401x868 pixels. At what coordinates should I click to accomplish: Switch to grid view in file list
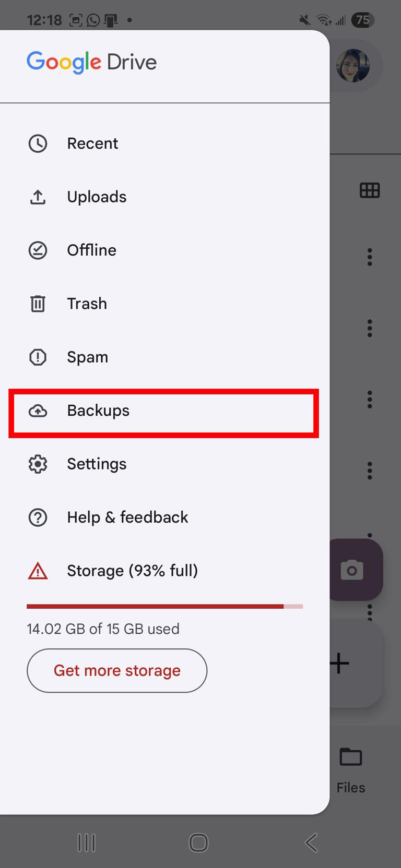tap(370, 190)
